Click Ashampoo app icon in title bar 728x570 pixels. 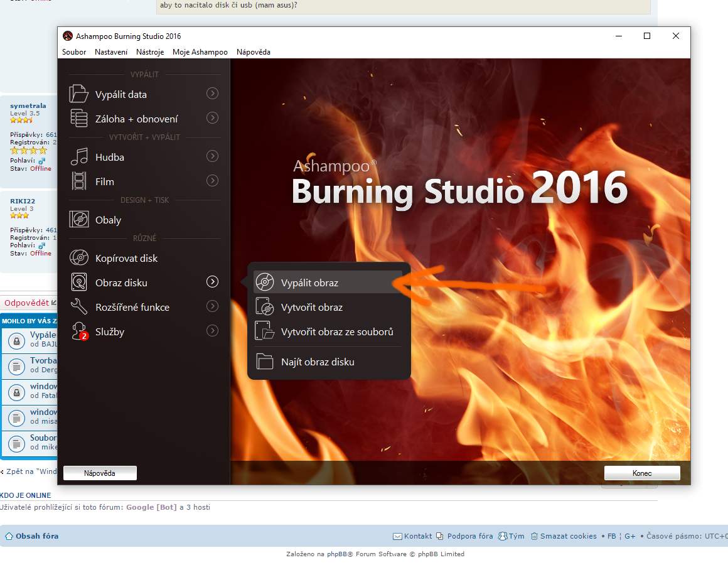pos(68,36)
